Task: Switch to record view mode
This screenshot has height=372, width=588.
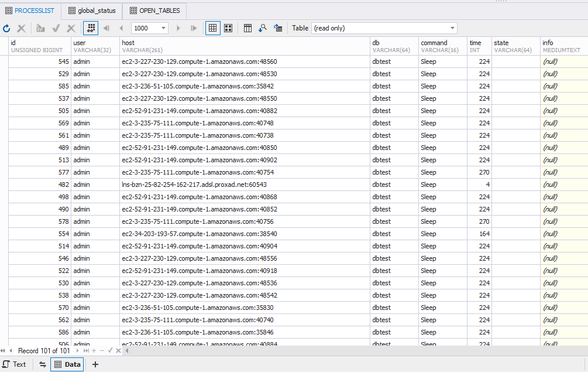Action: 228,28
